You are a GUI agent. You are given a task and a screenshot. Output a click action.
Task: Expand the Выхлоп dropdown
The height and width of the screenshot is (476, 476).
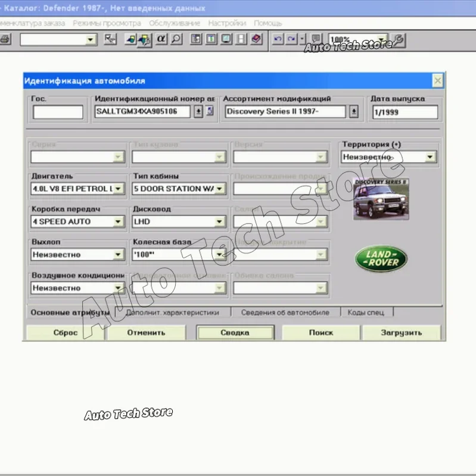(x=118, y=254)
